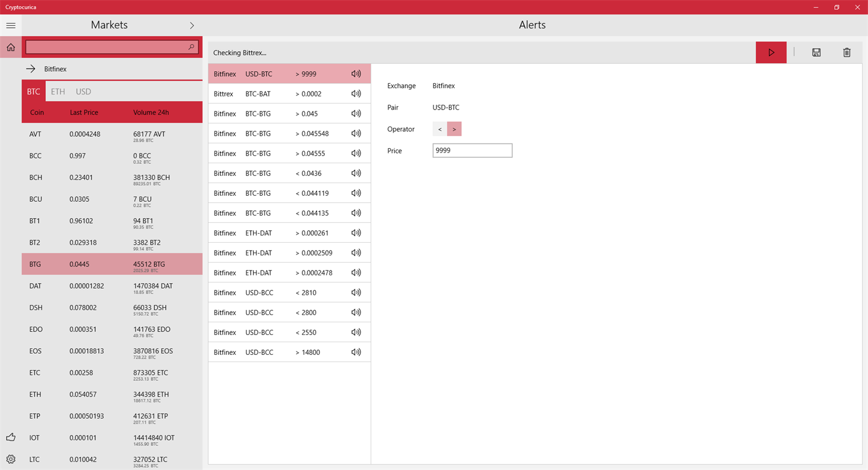Image resolution: width=868 pixels, height=470 pixels.
Task: Select the EDO coin row
Action: click(112, 329)
